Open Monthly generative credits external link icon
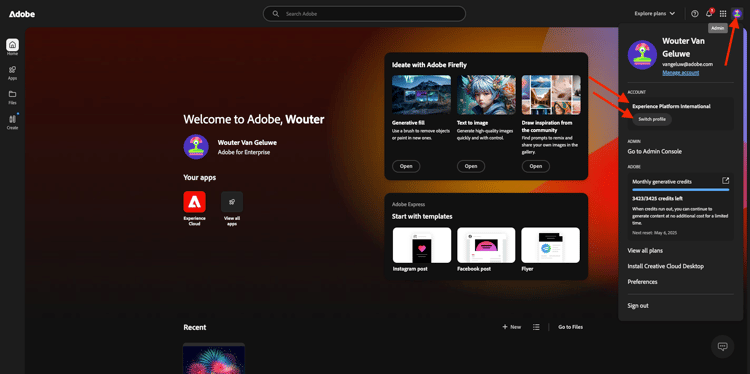 point(726,181)
